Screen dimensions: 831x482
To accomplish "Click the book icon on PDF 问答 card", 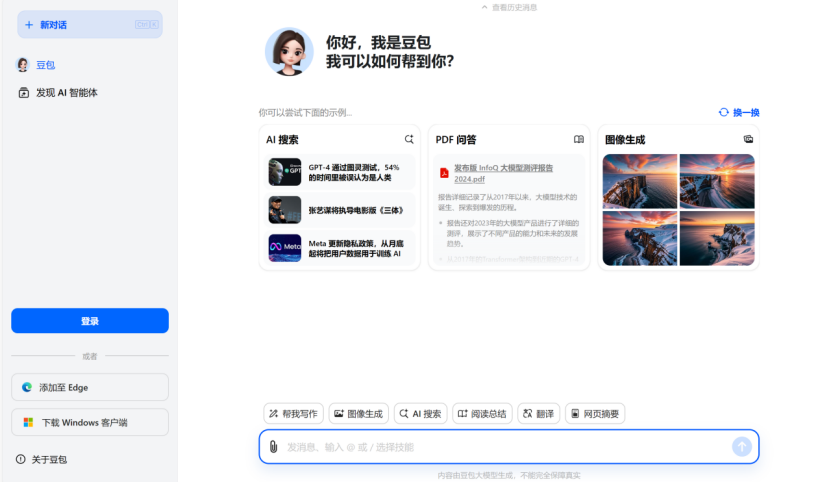I will point(579,139).
